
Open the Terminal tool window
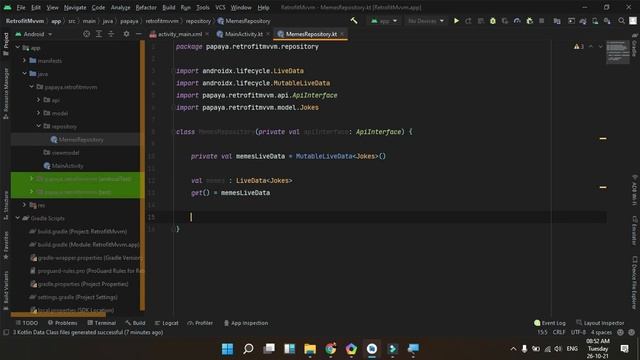[102, 323]
